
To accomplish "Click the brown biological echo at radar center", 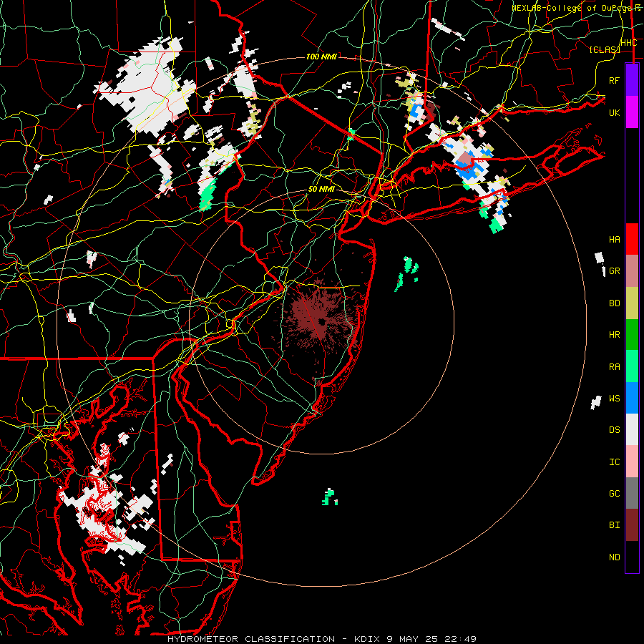I will point(321,320).
